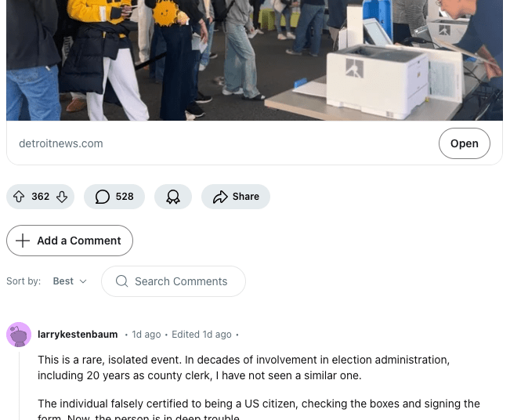Click the 362 vote count

point(40,197)
